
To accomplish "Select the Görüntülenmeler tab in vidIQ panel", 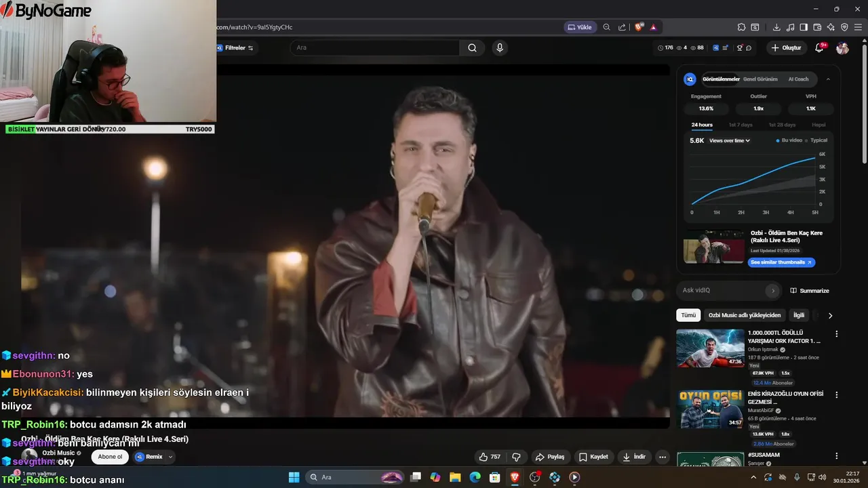I will click(722, 79).
